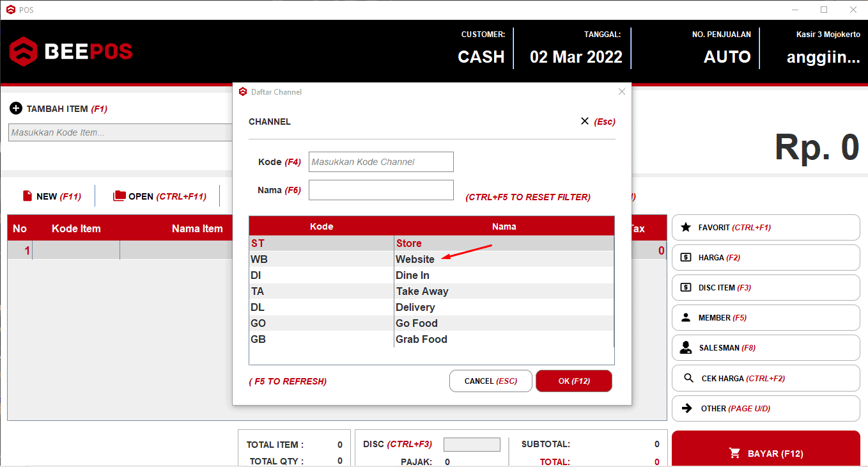Click the Cek Harga magnifier icon

pyautogui.click(x=688, y=378)
